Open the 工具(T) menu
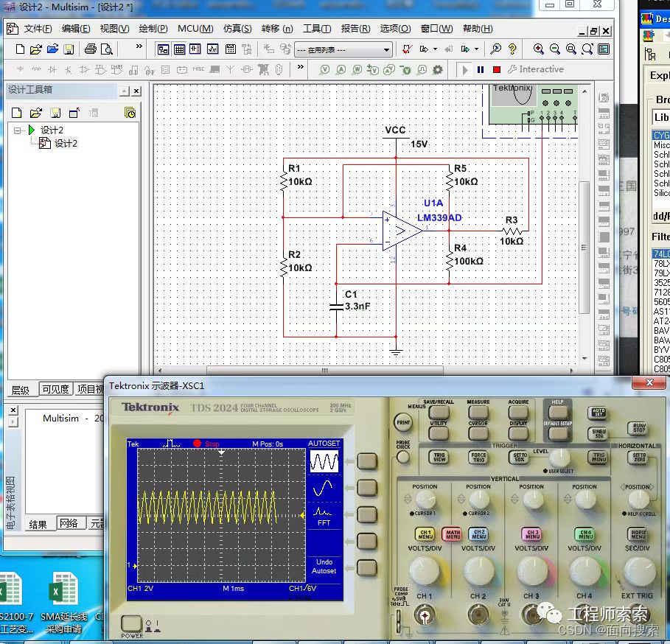 coord(317,29)
